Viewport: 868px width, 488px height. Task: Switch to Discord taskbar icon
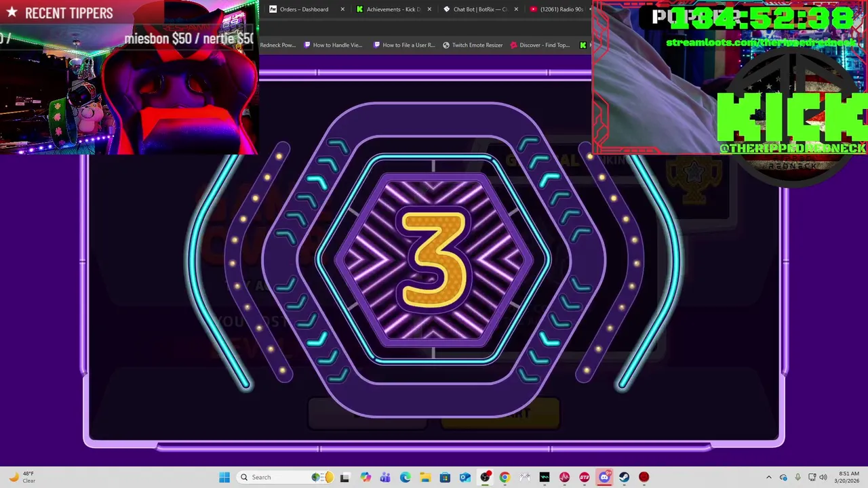click(604, 477)
